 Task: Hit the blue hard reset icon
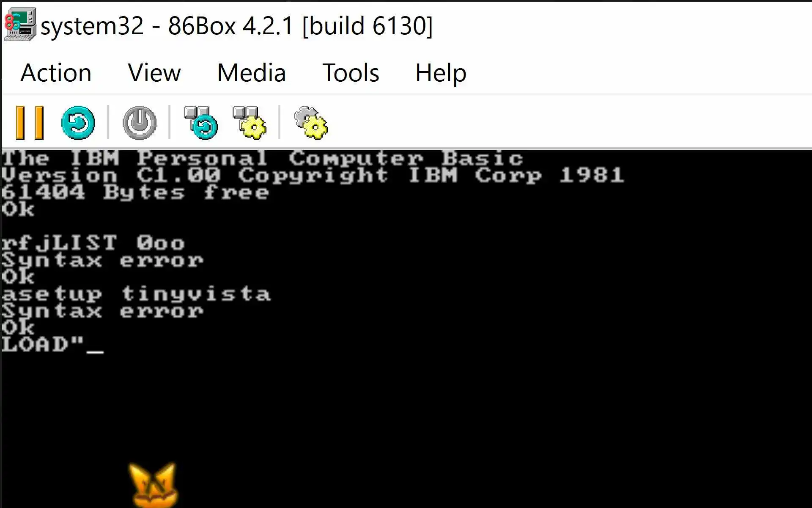click(x=78, y=123)
